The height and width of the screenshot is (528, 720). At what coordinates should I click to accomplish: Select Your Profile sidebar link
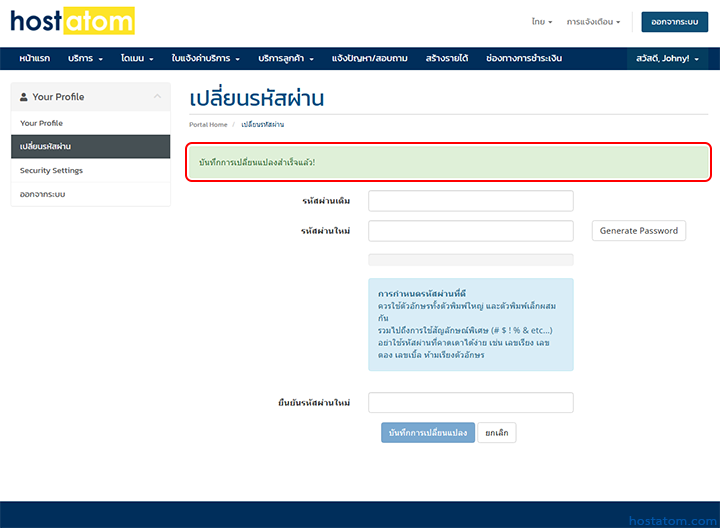tap(42, 123)
